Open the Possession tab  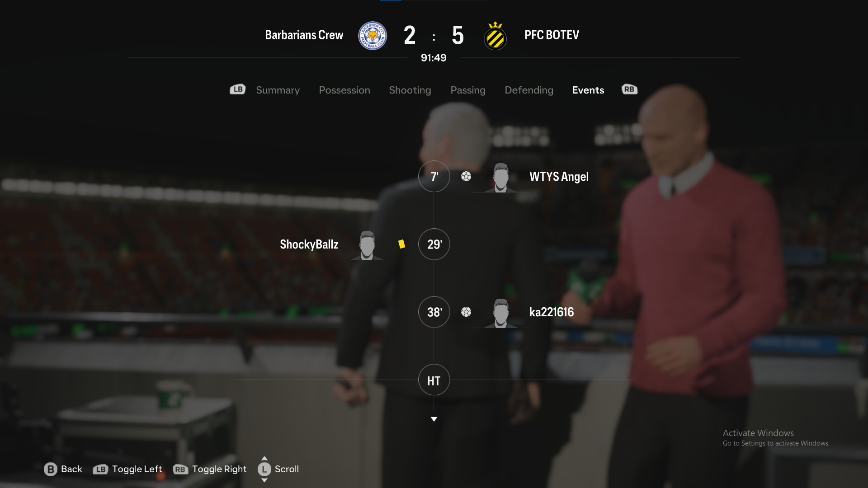344,90
